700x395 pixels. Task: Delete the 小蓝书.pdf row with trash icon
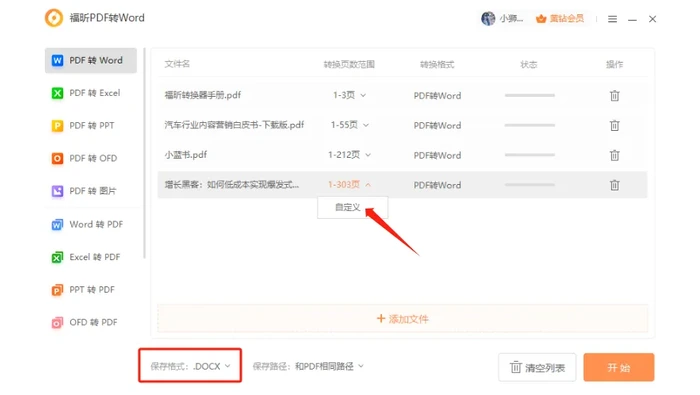(x=614, y=155)
